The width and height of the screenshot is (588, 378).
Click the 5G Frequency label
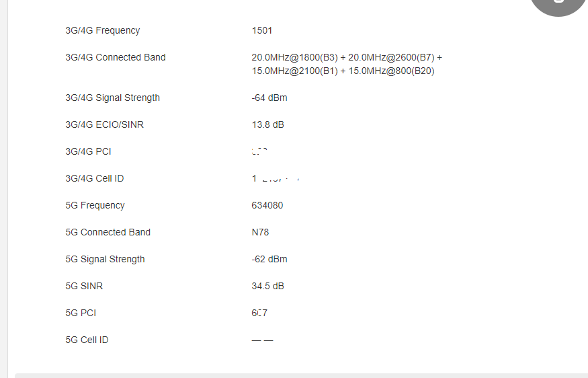pyautogui.click(x=95, y=205)
